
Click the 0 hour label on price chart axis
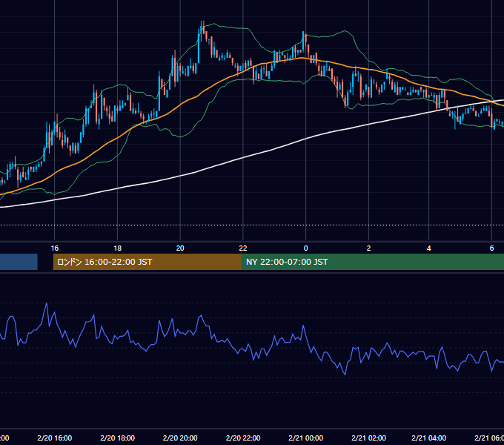tap(305, 248)
